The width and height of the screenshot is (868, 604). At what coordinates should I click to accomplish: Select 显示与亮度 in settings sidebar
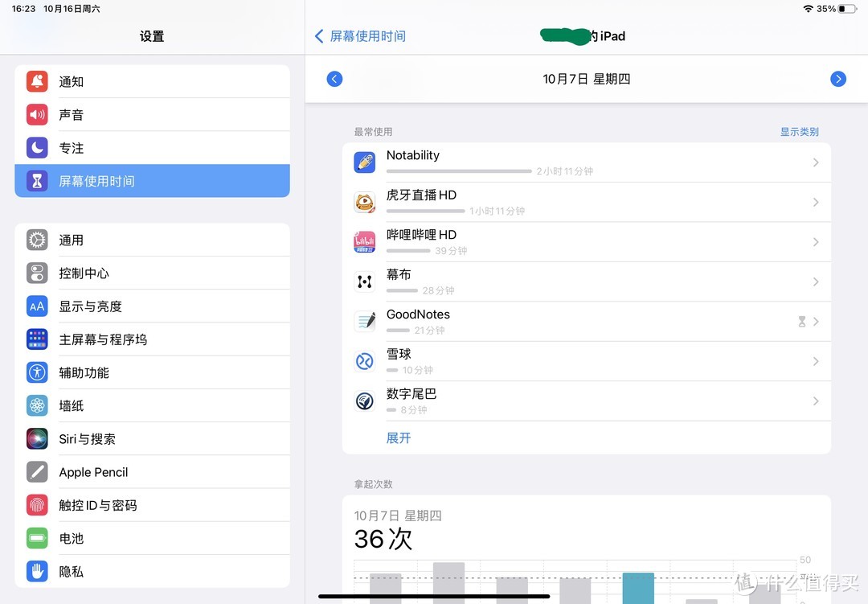152,306
